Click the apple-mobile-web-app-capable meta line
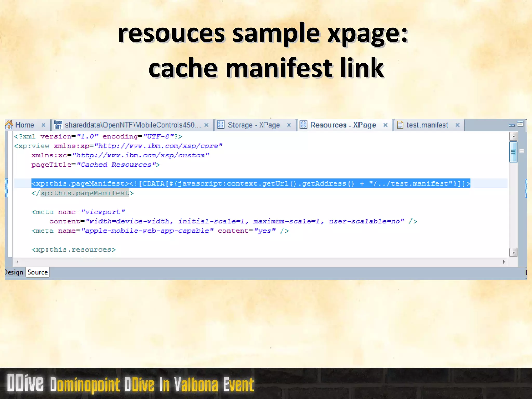Viewport: 532px width, 399px height. pos(160,231)
